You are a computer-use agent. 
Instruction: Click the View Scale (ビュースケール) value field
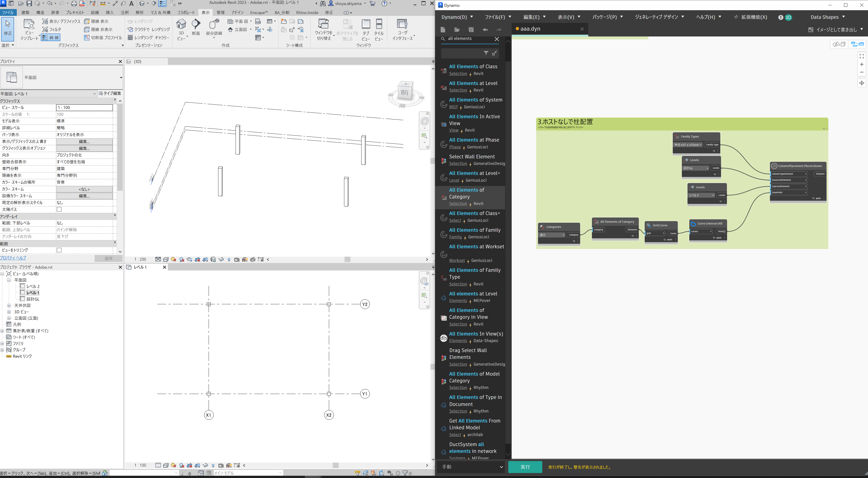coord(84,108)
